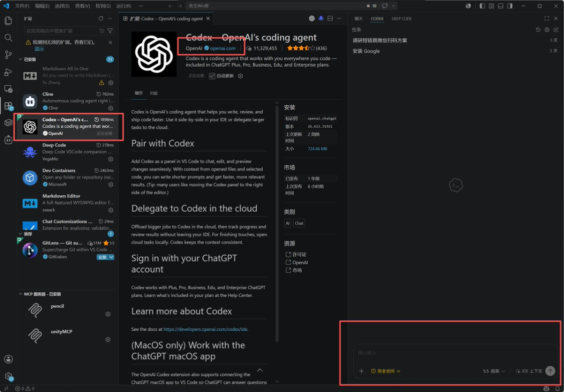The width and height of the screenshot is (564, 392).
Task: Clear the extensions search results icon
Action: (102, 31)
